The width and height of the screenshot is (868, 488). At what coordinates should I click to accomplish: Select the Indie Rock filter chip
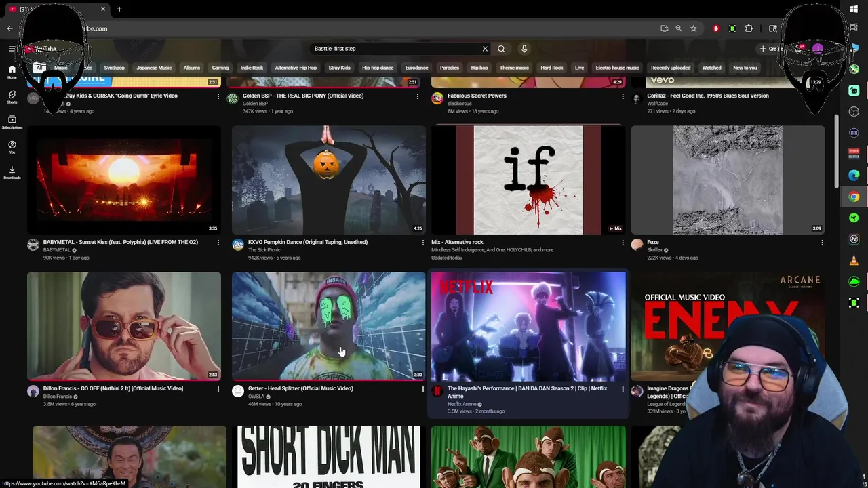[252, 68]
